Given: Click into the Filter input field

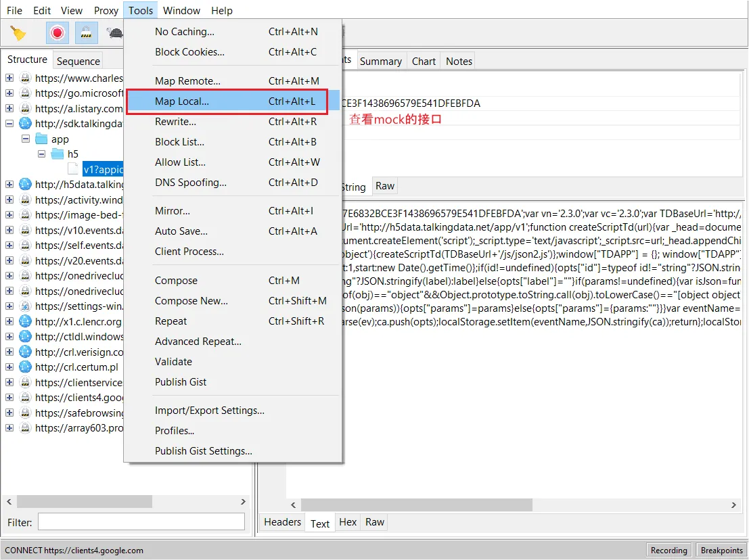Looking at the screenshot, I should coord(141,522).
